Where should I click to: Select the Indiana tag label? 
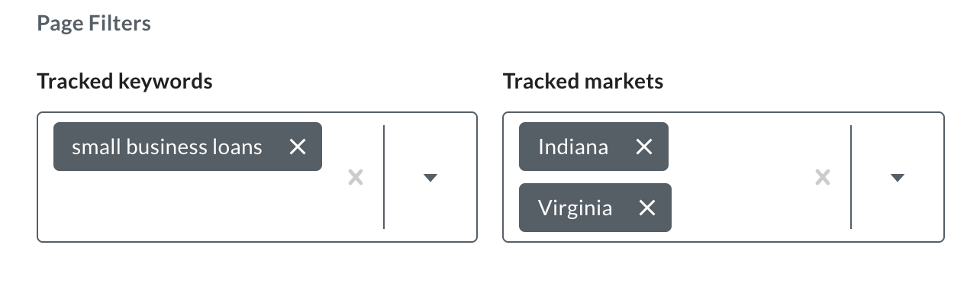[573, 147]
